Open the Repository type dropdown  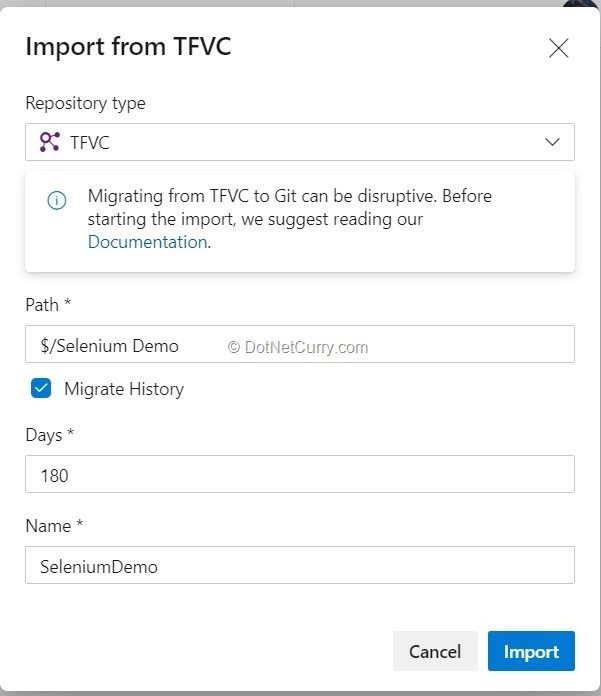300,142
